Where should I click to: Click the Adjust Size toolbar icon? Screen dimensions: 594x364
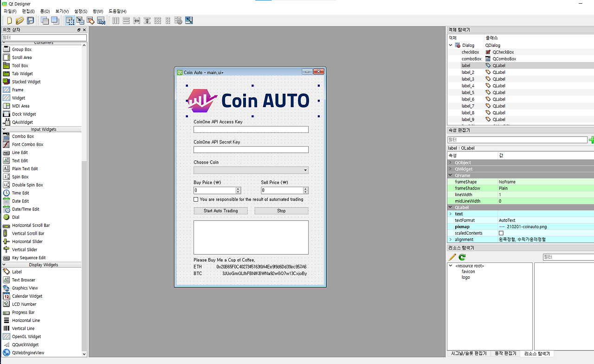point(189,20)
